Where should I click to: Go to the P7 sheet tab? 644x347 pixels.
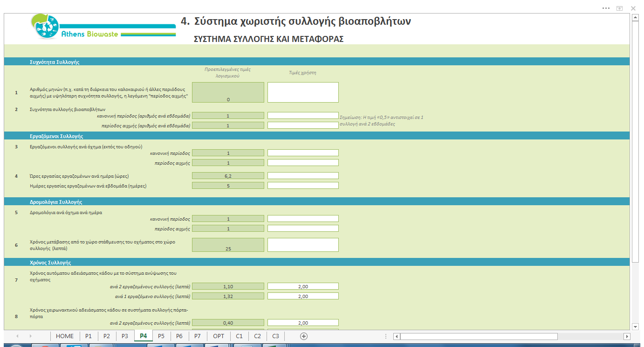(198, 336)
